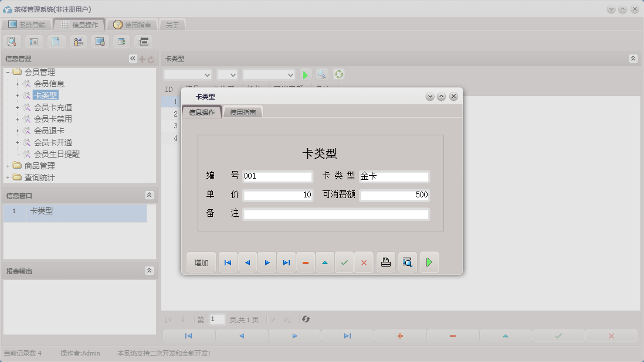Click the refresh icon beside the filter dropdowns
The image size is (644, 362).
pyautogui.click(x=338, y=74)
